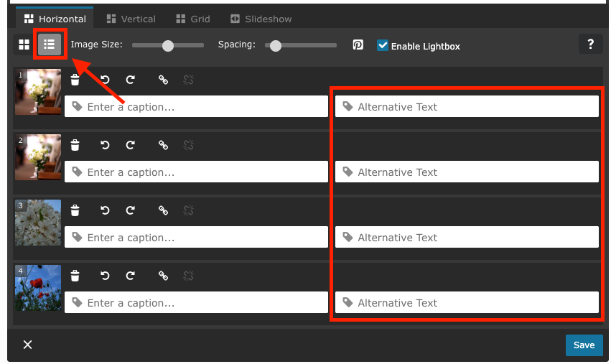Add a link to image 1
Screen dimensions: 611x364
pyautogui.click(x=163, y=80)
